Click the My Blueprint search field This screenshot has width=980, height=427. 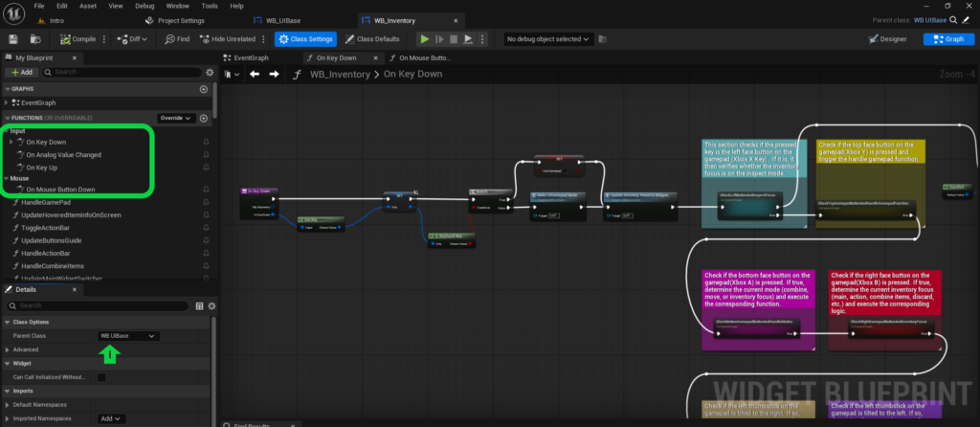(x=122, y=73)
